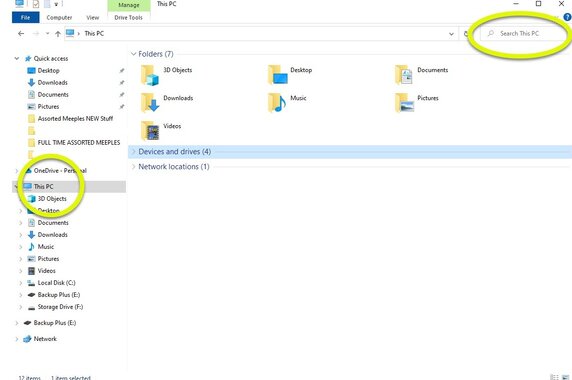572x380 pixels.
Task: Select Pictures under This PC tree
Action: pos(48,259)
